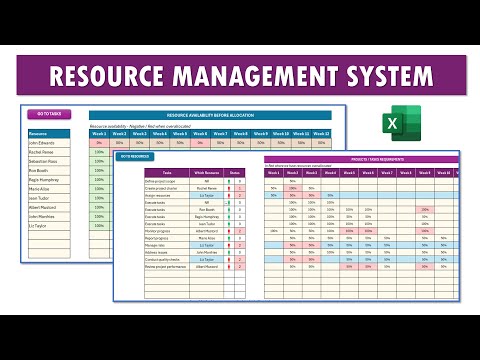Select Jean Tudor in the Resource list
480x360 pixels.
(x=49, y=198)
